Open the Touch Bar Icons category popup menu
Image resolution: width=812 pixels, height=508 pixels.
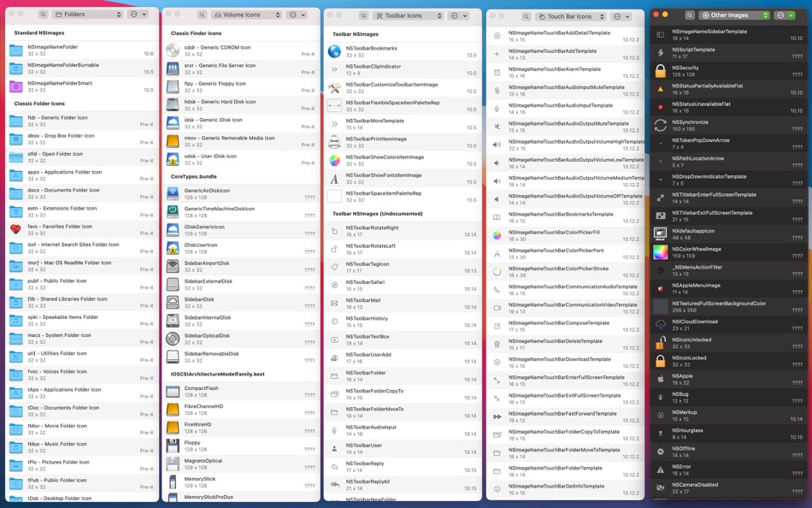coord(570,16)
